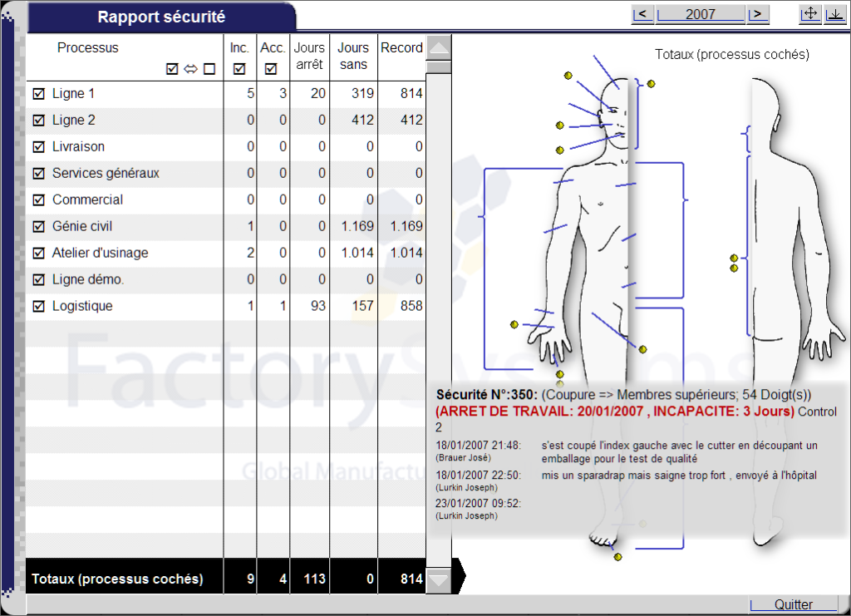Toggle the Acc. column checkbox
Image resolution: width=851 pixels, height=616 pixels.
272,69
